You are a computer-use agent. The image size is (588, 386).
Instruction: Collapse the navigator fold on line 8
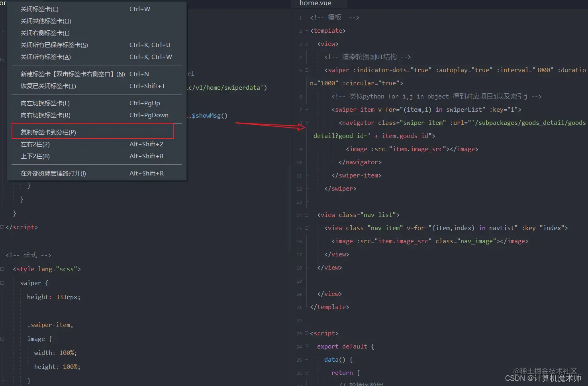(306, 122)
